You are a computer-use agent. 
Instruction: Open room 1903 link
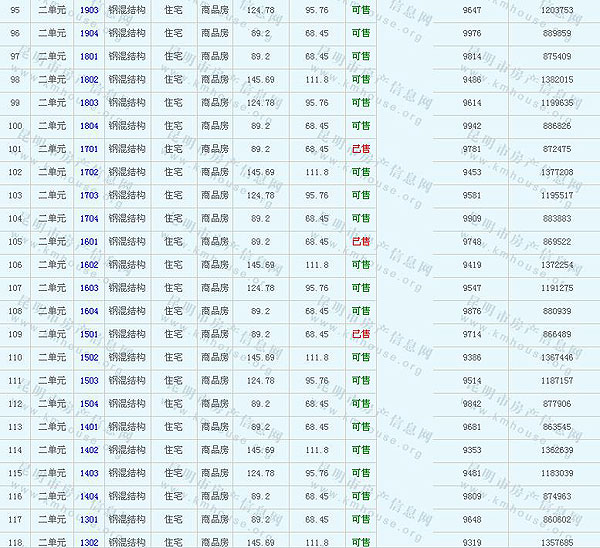click(x=88, y=10)
